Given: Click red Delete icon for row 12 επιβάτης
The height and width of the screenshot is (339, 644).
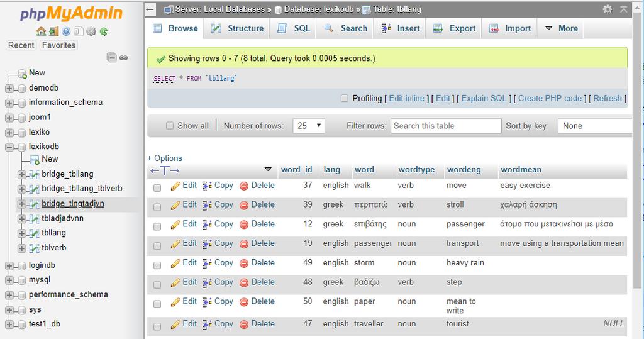Looking at the screenshot, I should 244,225.
